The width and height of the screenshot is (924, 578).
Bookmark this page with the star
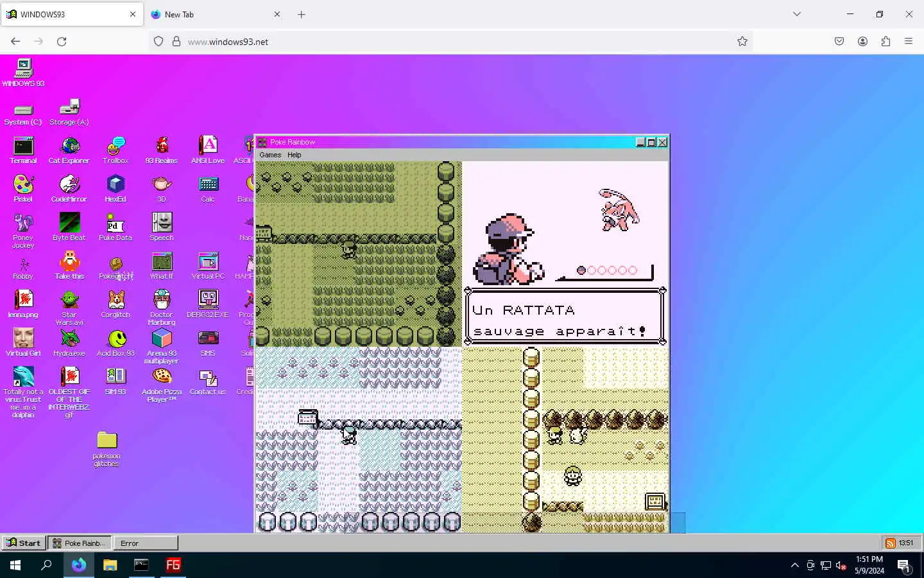[742, 41]
